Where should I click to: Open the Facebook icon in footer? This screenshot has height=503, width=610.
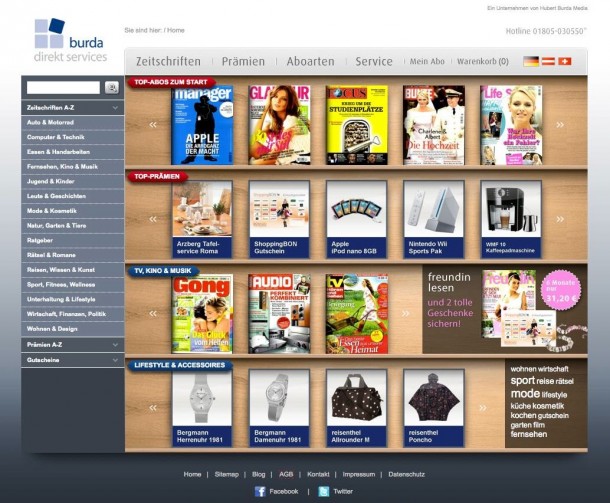(x=260, y=492)
